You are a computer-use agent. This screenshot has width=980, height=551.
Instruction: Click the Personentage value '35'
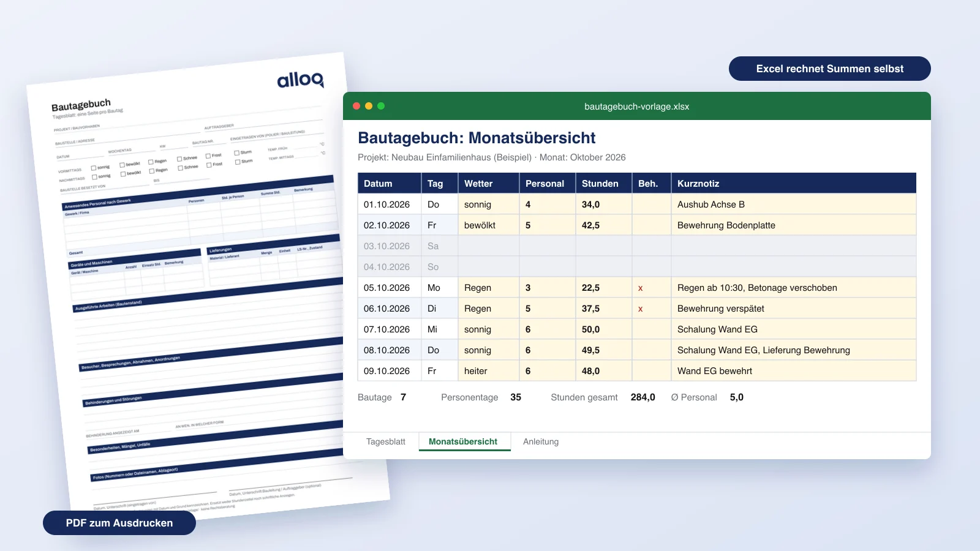[x=516, y=397]
